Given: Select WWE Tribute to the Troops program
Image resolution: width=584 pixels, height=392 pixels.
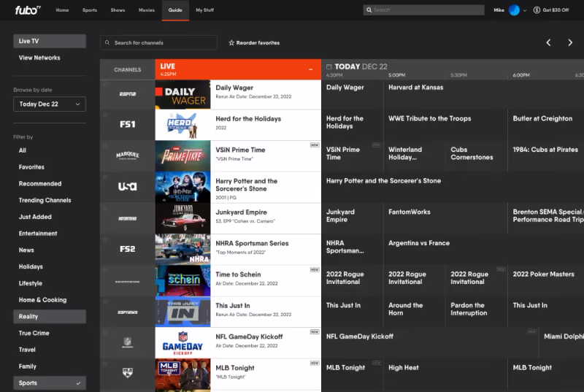Looking at the screenshot, I should 429,119.
